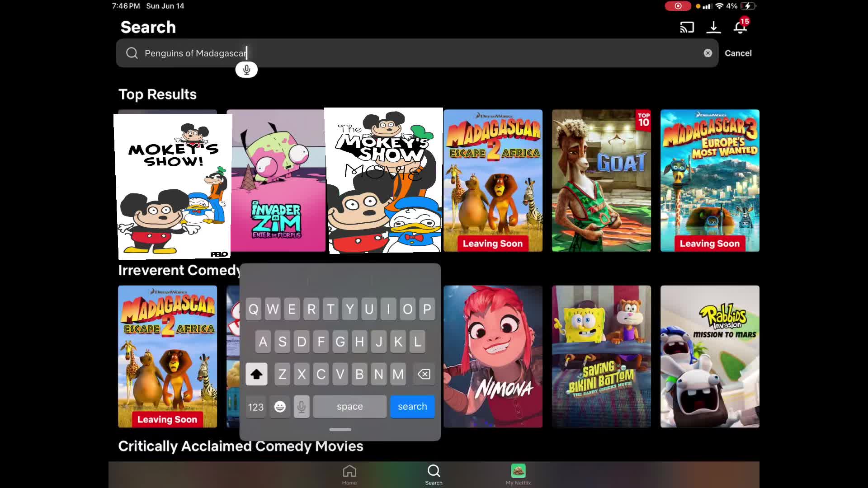Image resolution: width=868 pixels, height=488 pixels.
Task: Go to the Home tab
Action: click(x=349, y=474)
